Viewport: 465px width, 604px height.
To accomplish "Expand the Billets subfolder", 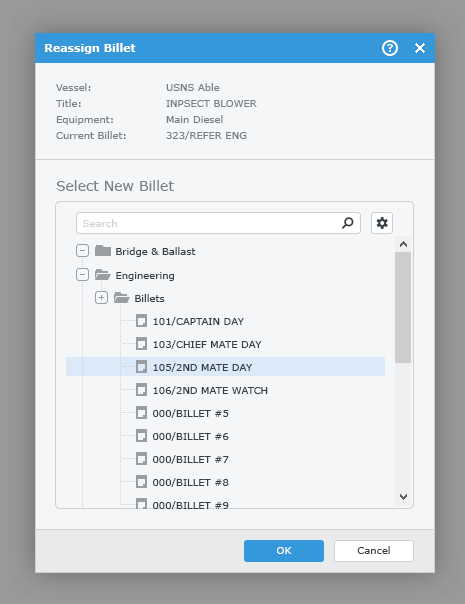I will tap(101, 298).
